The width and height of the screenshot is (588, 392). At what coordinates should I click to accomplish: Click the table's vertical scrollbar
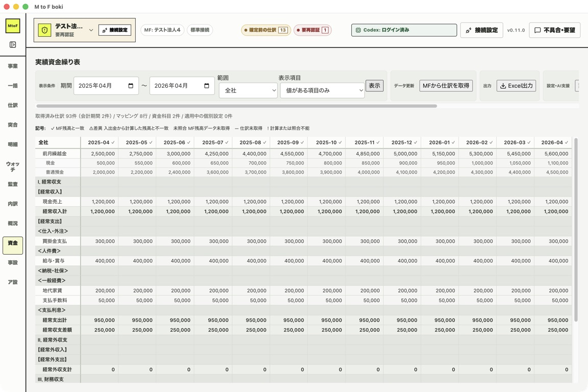(576, 230)
